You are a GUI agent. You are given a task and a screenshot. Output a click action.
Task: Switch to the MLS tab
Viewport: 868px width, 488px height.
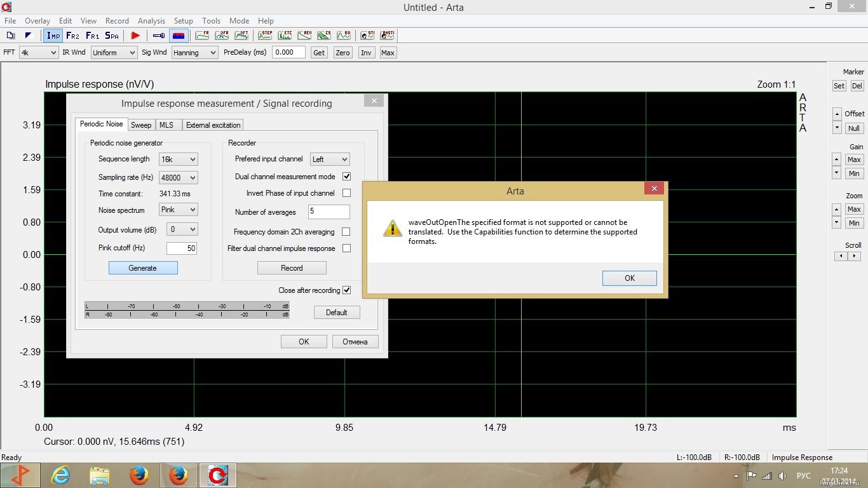[166, 125]
